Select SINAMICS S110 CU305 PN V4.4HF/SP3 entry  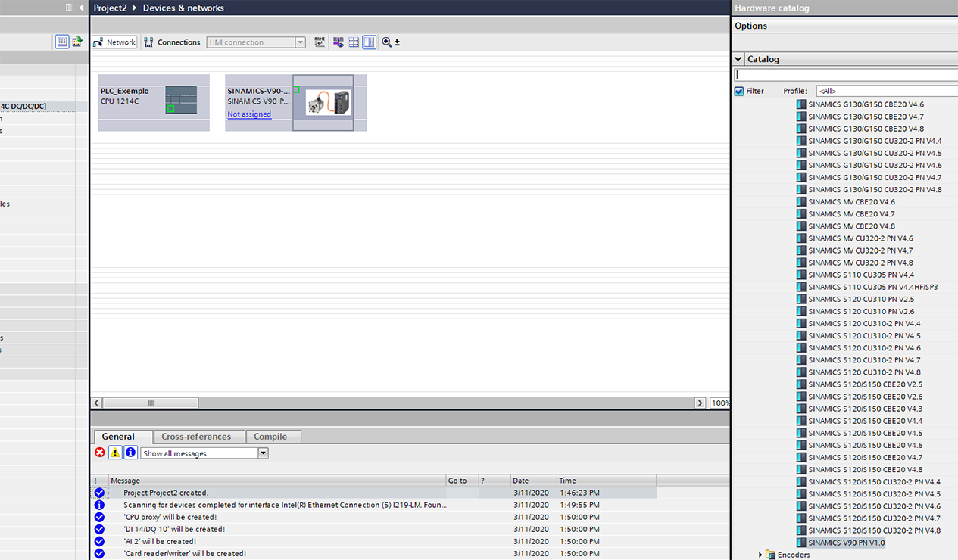click(x=873, y=287)
